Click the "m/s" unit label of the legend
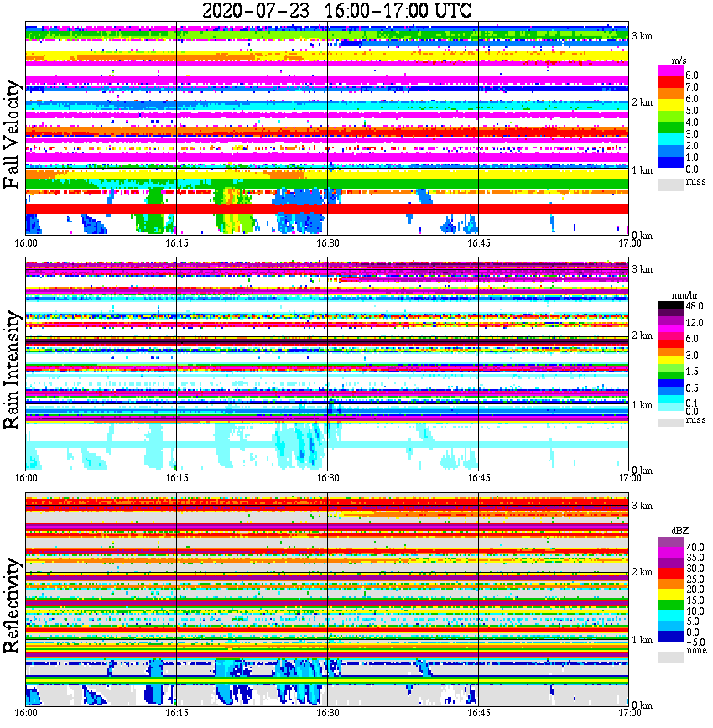The width and height of the screenshot is (713, 728). pos(679,61)
